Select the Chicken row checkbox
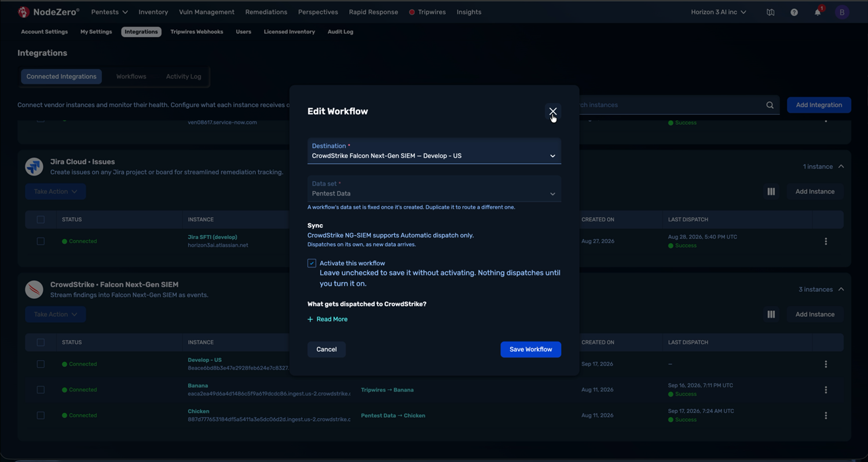The width and height of the screenshot is (868, 462). 41,415
